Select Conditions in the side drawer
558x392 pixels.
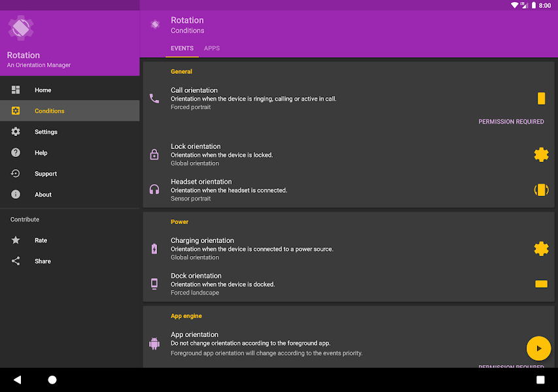[x=70, y=111]
